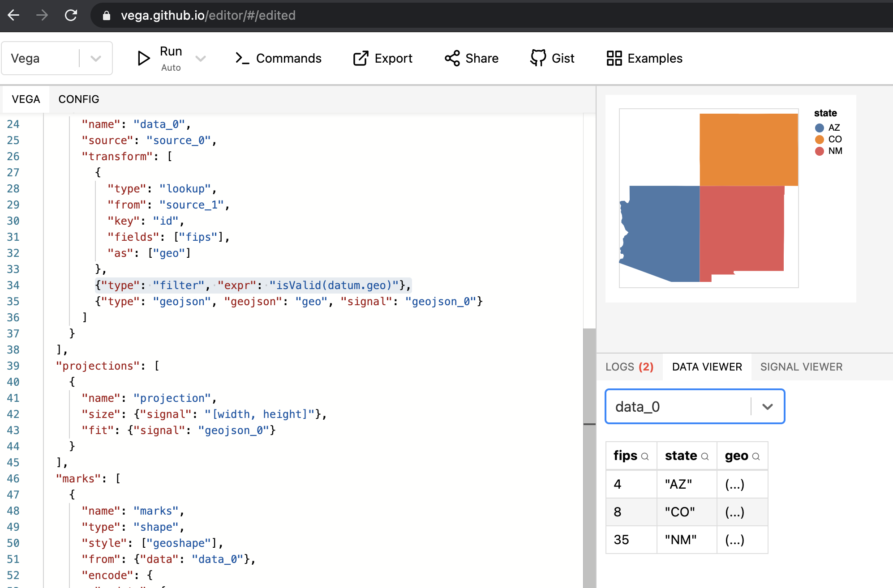Click the Export icon
The width and height of the screenshot is (893, 588).
coord(361,58)
